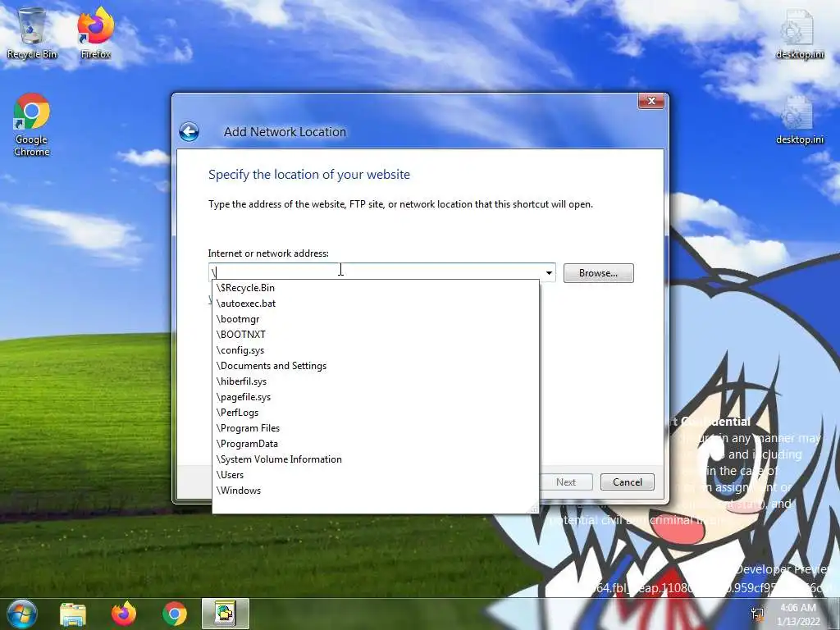This screenshot has width=840, height=630.
Task: Open the Windows Start menu orb
Action: (x=22, y=614)
